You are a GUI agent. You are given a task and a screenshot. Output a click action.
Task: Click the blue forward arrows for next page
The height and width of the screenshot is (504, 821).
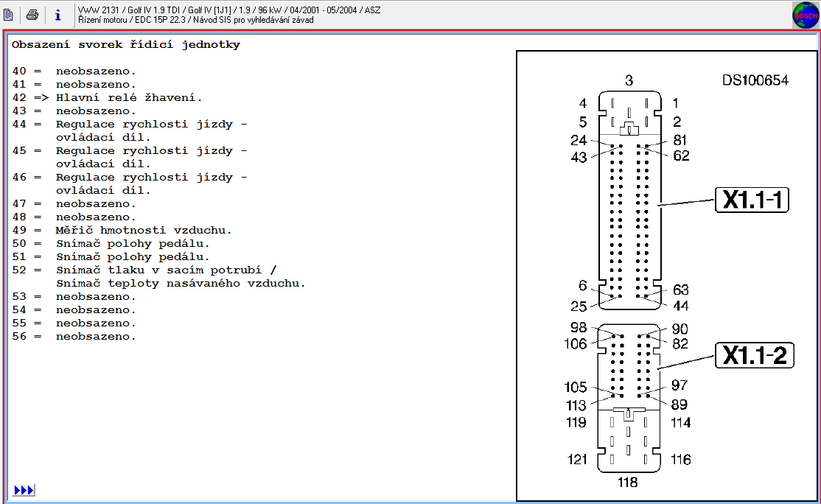24,490
